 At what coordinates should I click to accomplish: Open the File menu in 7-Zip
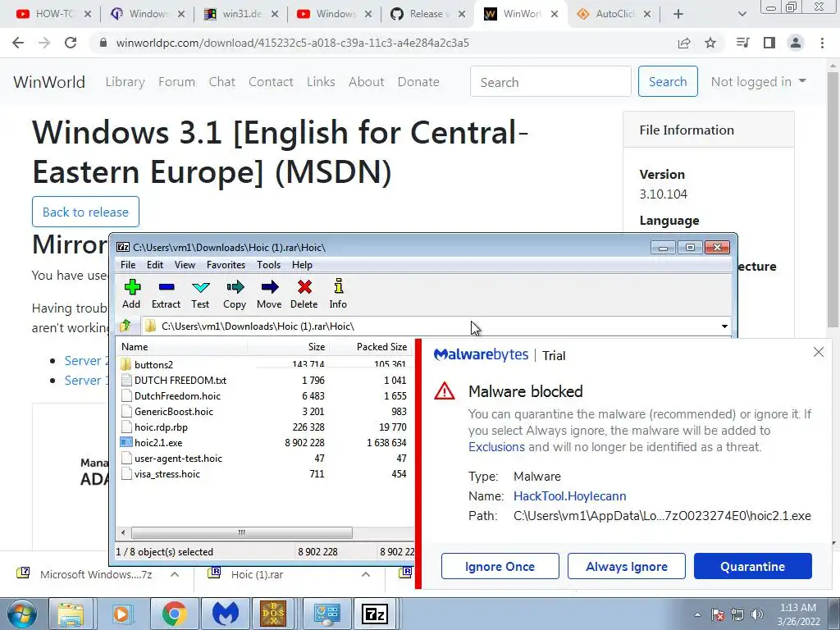(128, 265)
